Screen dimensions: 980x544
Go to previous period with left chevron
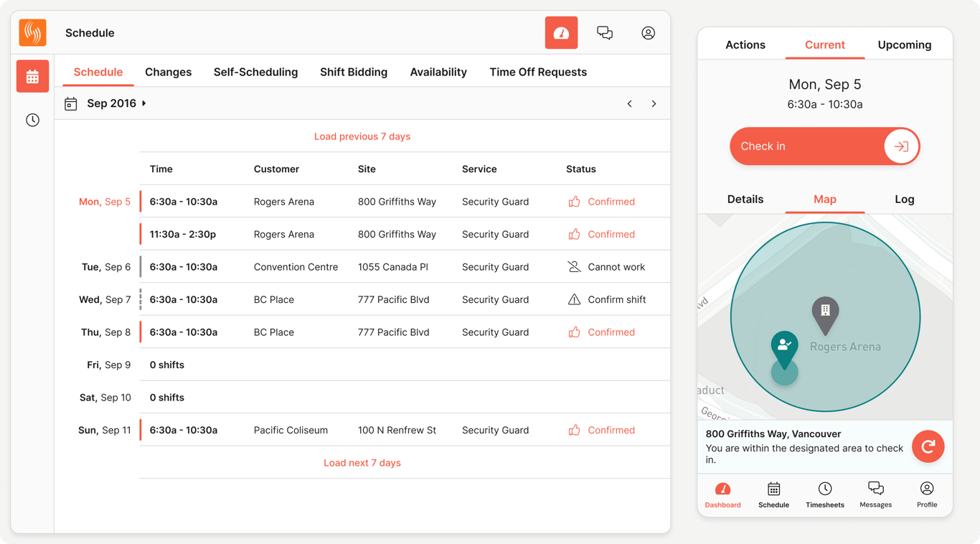pos(630,104)
